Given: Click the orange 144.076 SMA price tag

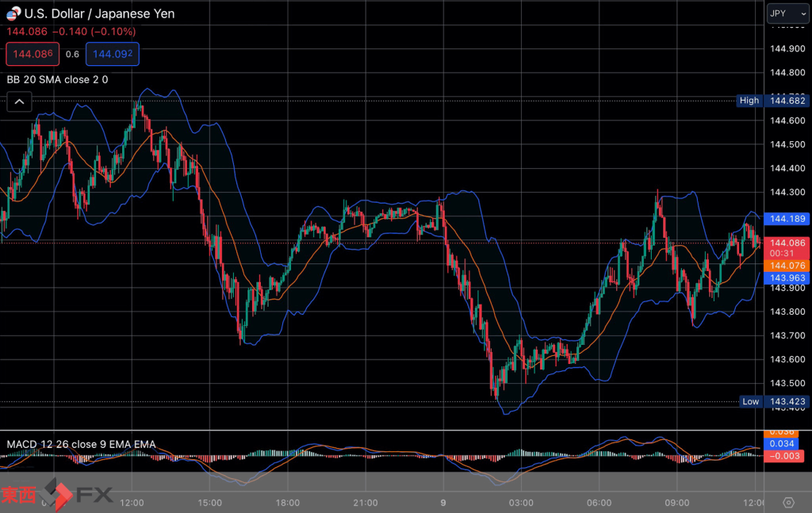Looking at the screenshot, I should pyautogui.click(x=787, y=266).
